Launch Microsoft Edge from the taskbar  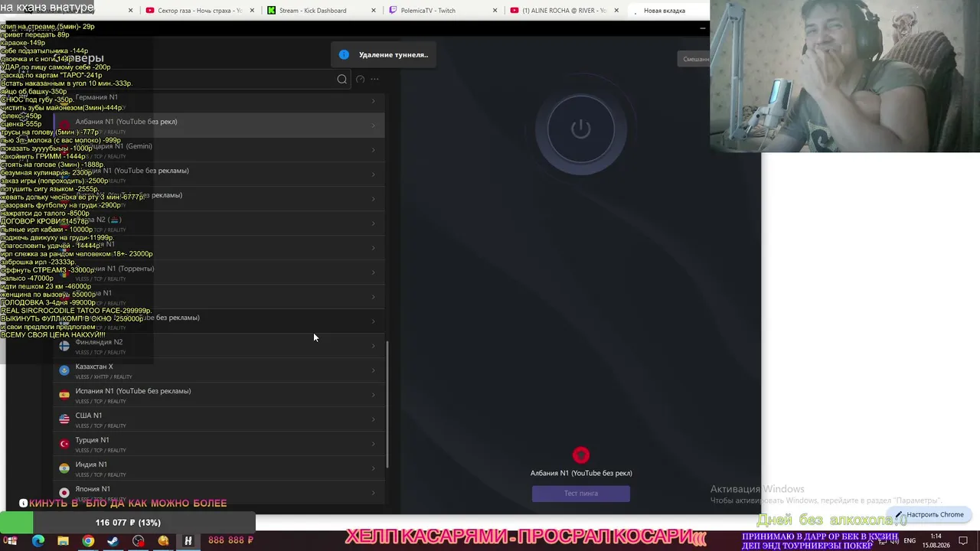point(38,541)
